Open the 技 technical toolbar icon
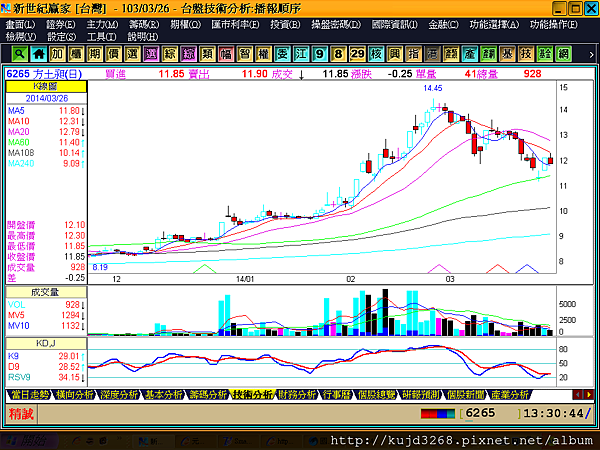Screen dimensions: 600x450 (x=526, y=54)
